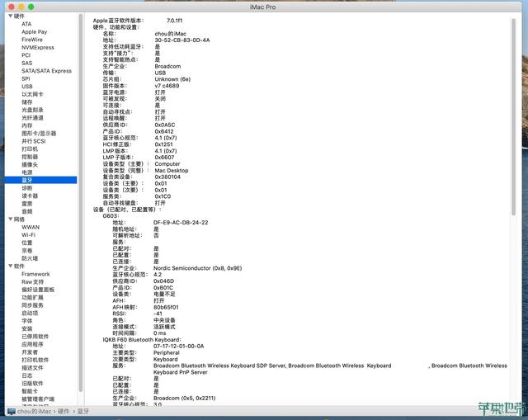This screenshot has height=420, width=528.
Task: Open the 音频 (Audio) entry
Action: (27, 211)
